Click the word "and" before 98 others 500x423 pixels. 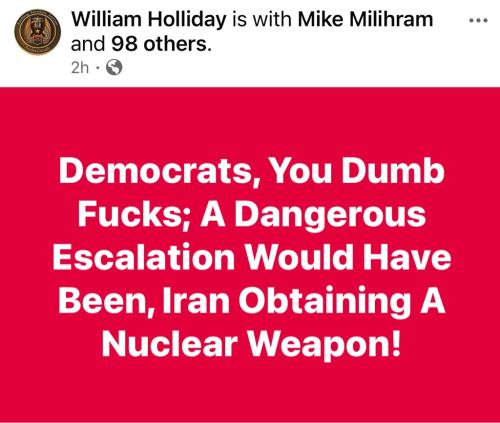88,44
